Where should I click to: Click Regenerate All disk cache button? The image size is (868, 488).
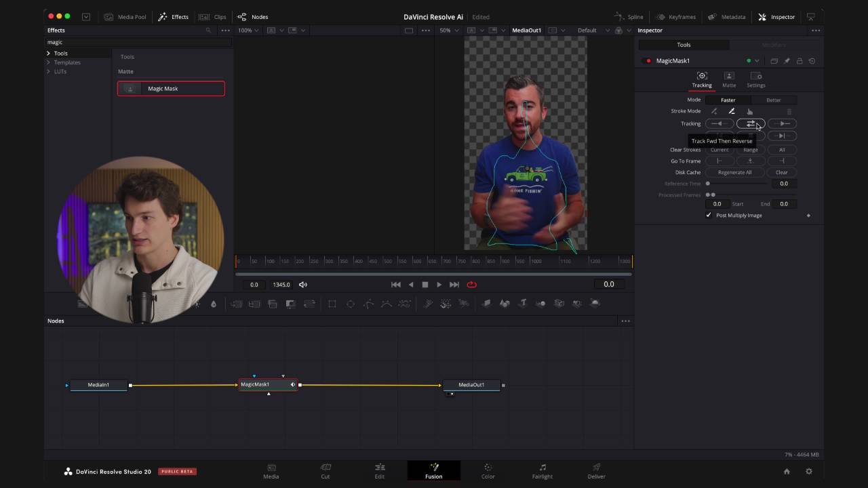click(x=734, y=172)
